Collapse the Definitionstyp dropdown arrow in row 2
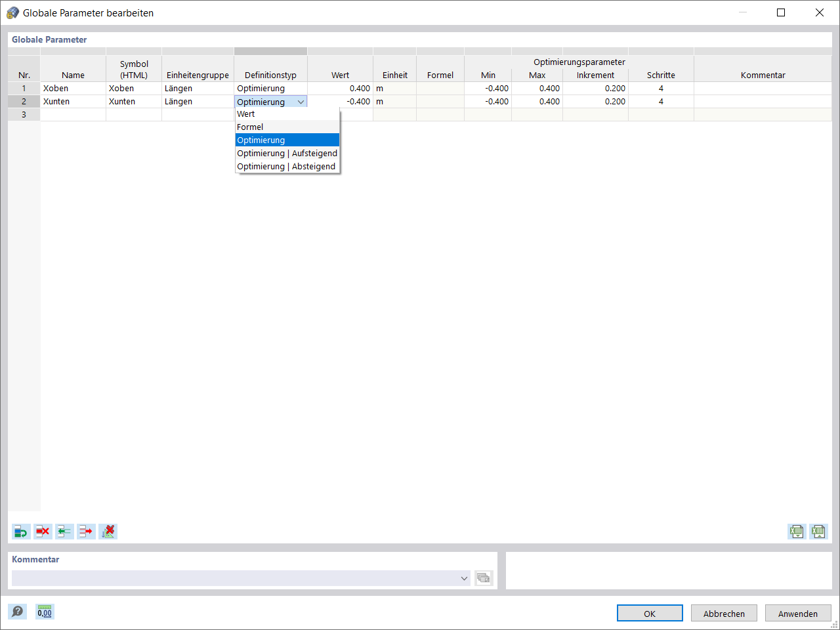 [301, 102]
